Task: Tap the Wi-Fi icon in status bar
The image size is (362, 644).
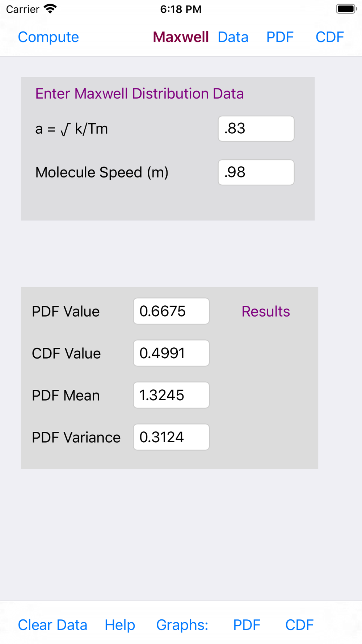Action: (x=50, y=9)
